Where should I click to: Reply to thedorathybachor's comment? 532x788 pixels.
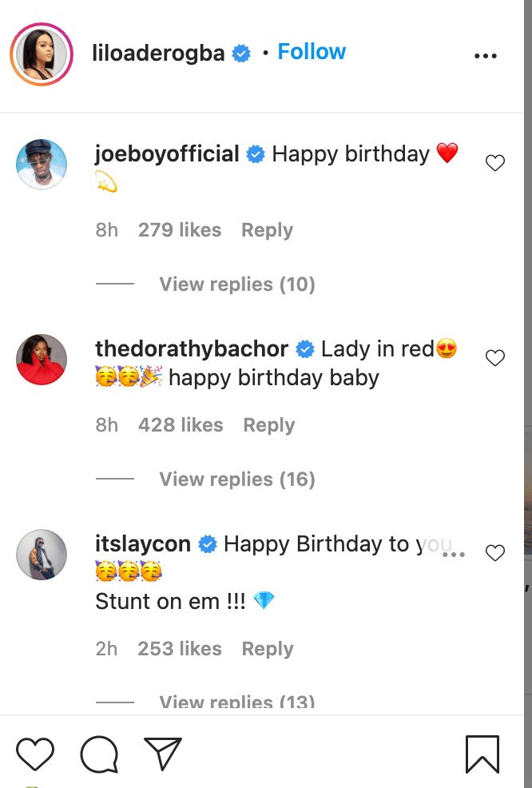[268, 425]
